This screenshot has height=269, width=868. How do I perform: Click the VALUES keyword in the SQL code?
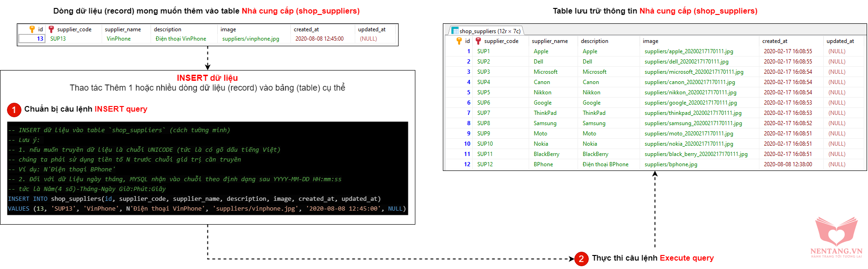click(19, 209)
